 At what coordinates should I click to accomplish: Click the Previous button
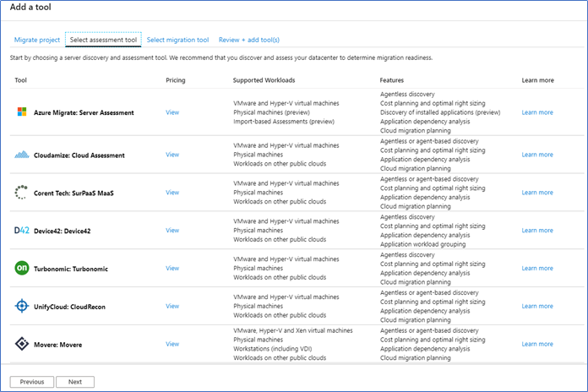[x=32, y=382]
